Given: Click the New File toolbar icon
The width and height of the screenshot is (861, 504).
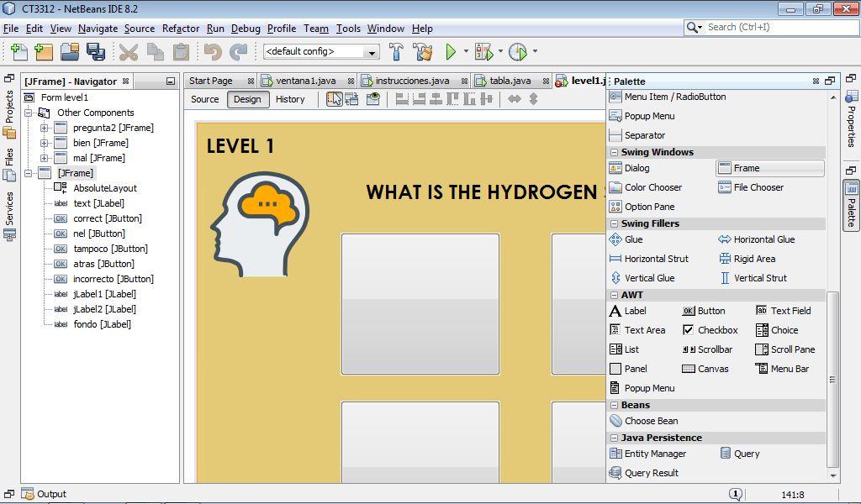Looking at the screenshot, I should click(19, 51).
